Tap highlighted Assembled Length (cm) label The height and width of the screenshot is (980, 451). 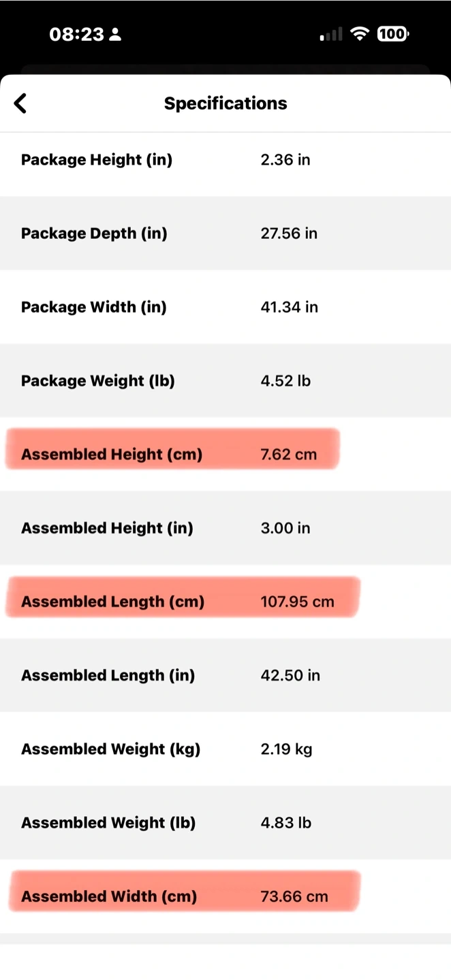point(112,602)
